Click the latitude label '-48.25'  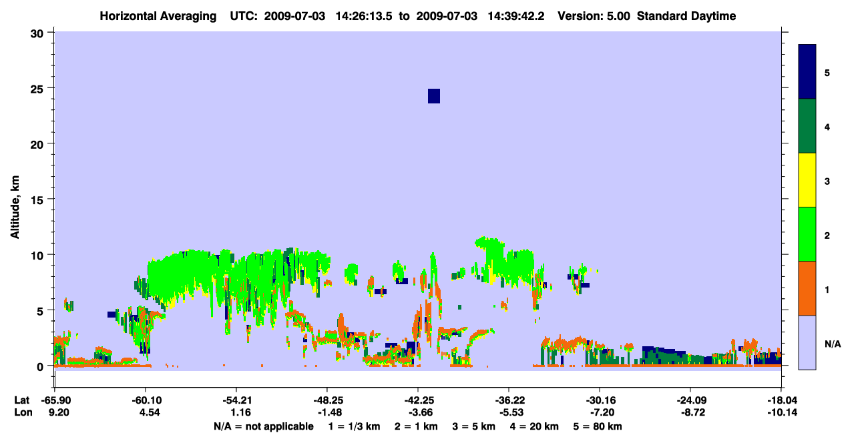click(x=327, y=400)
